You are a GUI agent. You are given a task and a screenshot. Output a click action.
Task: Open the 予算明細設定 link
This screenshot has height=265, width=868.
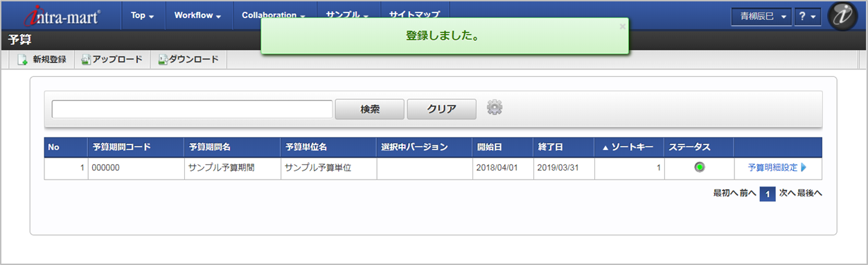point(777,168)
